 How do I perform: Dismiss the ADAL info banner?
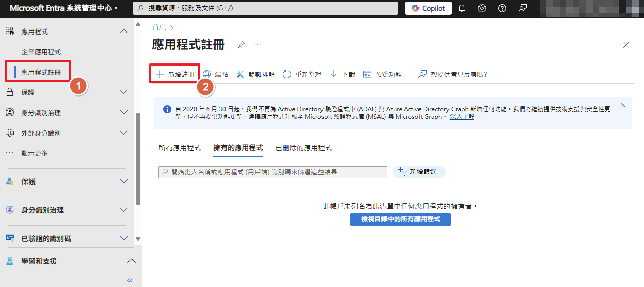click(x=623, y=105)
